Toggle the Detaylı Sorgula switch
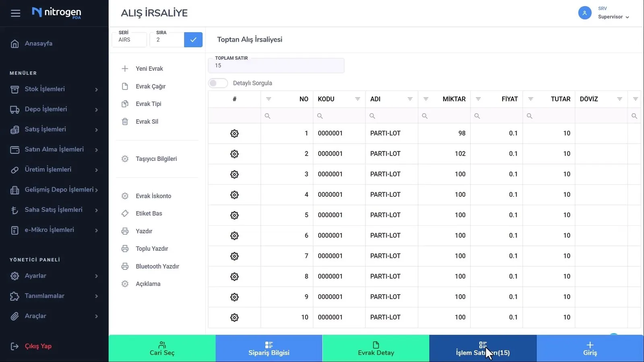This screenshot has width=644, height=362. tap(218, 83)
